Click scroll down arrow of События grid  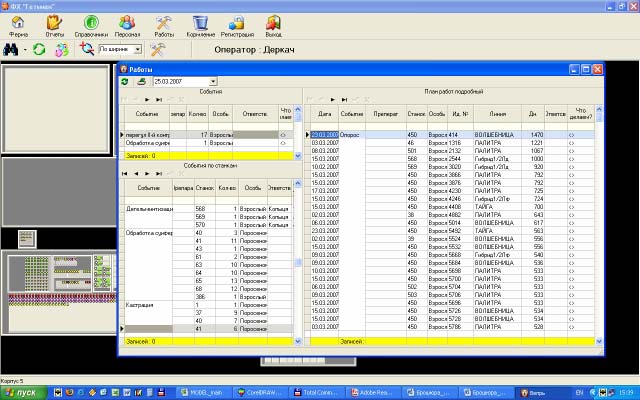[x=298, y=156]
